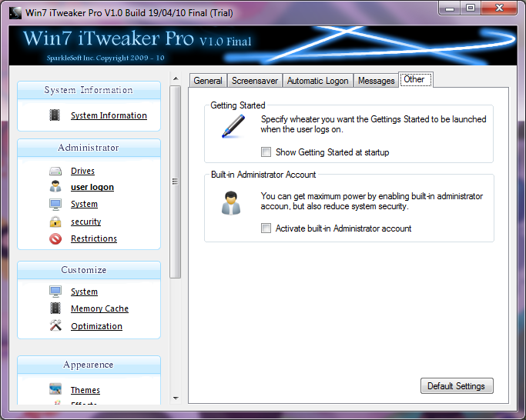Viewport: 526px width, 420px height.
Task: Click the Built-in Administrator user icon
Action: tap(231, 203)
